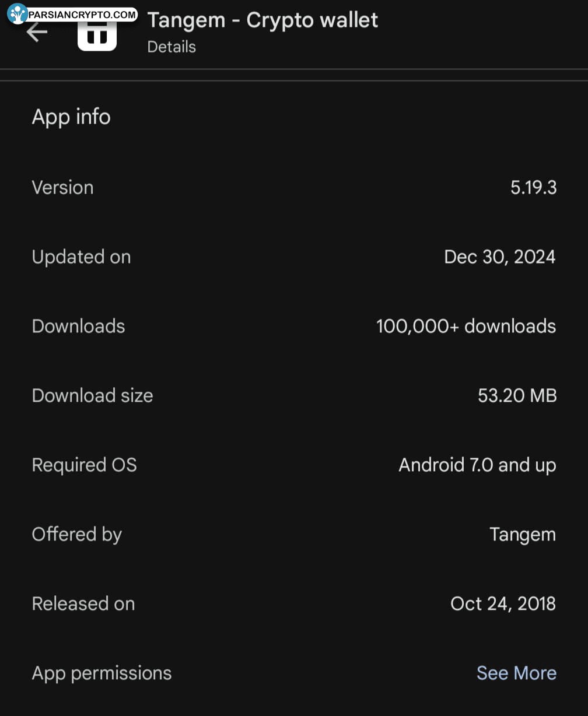Select the App info heading
Screen dimensions: 588x716
pyautogui.click(x=71, y=117)
